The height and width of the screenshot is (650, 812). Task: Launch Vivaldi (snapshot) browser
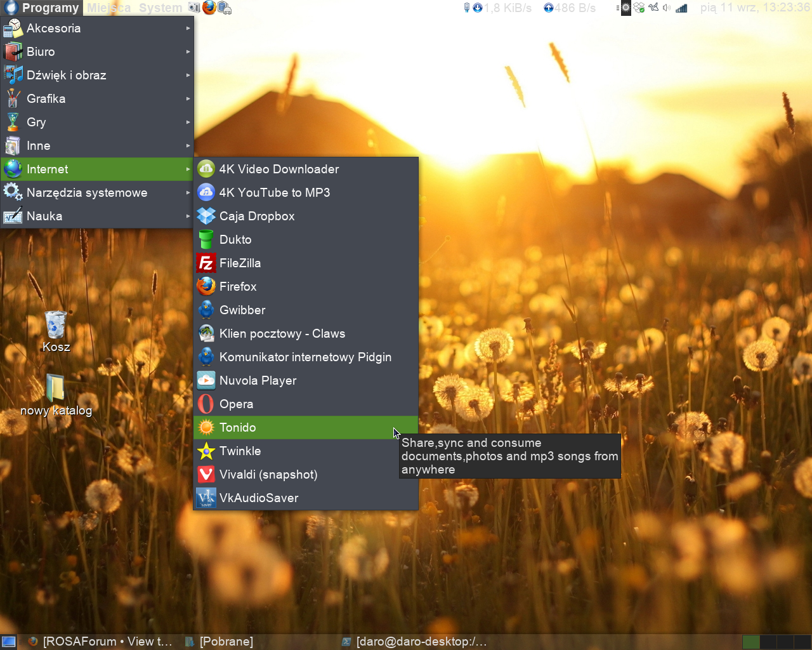(x=306, y=474)
